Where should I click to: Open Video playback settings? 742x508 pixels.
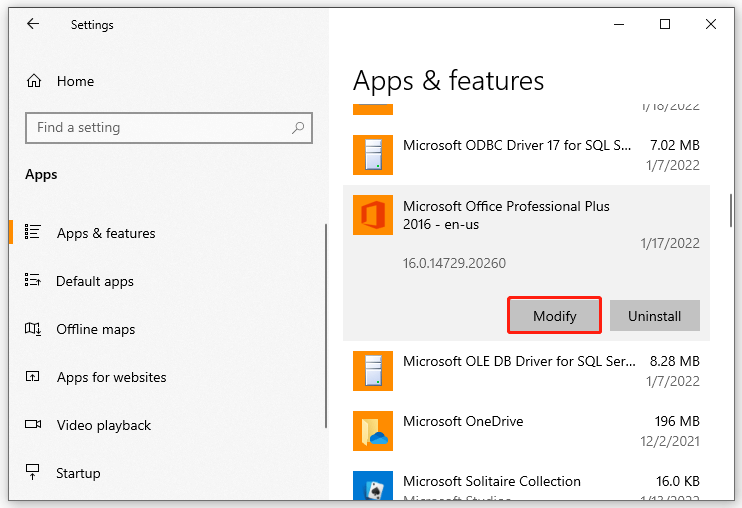(104, 425)
